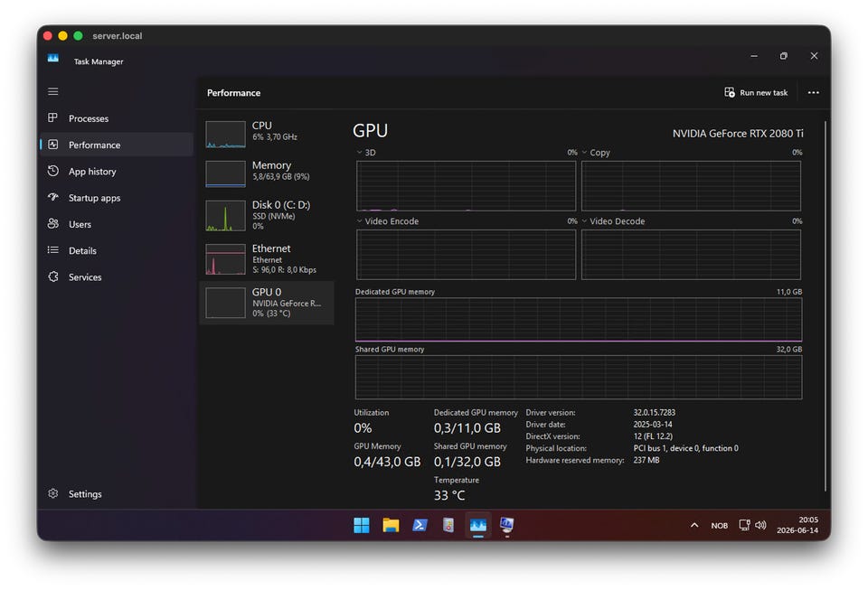Click the DirectX version 12 (FL 12.2)

(x=653, y=436)
